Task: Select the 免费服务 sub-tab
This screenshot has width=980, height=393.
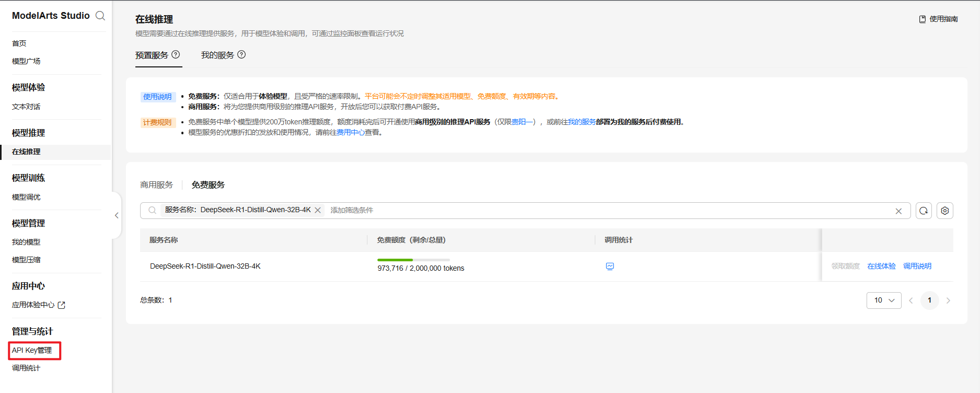Action: click(x=208, y=185)
